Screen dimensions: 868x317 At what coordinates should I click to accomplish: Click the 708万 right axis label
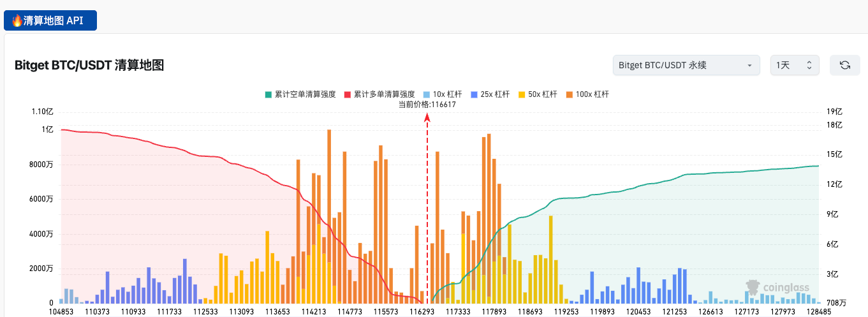click(x=836, y=302)
